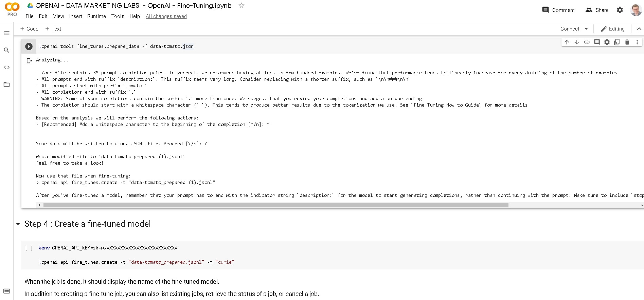The height and width of the screenshot is (300, 644).
Task: Open more cell actions menu
Action: tap(637, 42)
